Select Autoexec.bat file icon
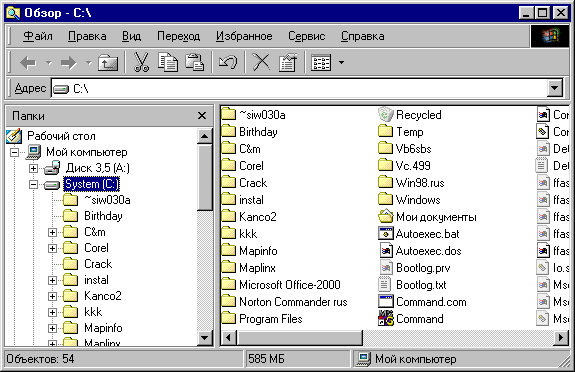Screen dimensions: 575x372 pyautogui.click(x=385, y=233)
